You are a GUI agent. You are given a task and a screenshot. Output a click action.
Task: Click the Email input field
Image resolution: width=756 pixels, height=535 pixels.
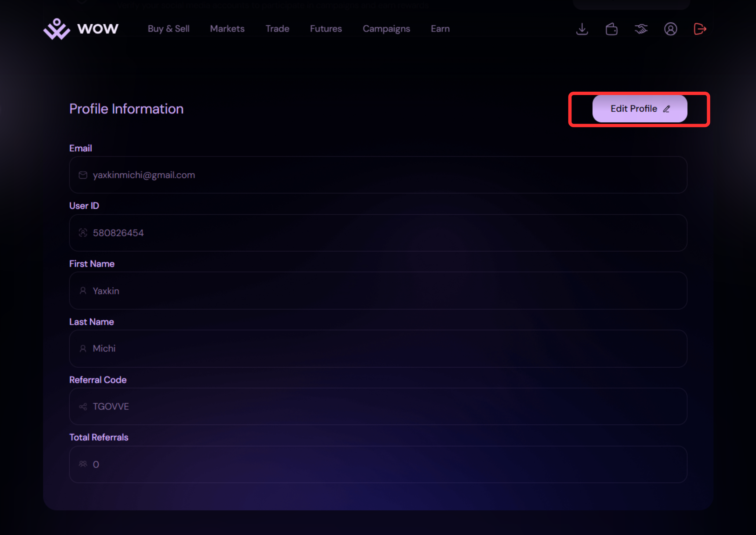coord(378,175)
